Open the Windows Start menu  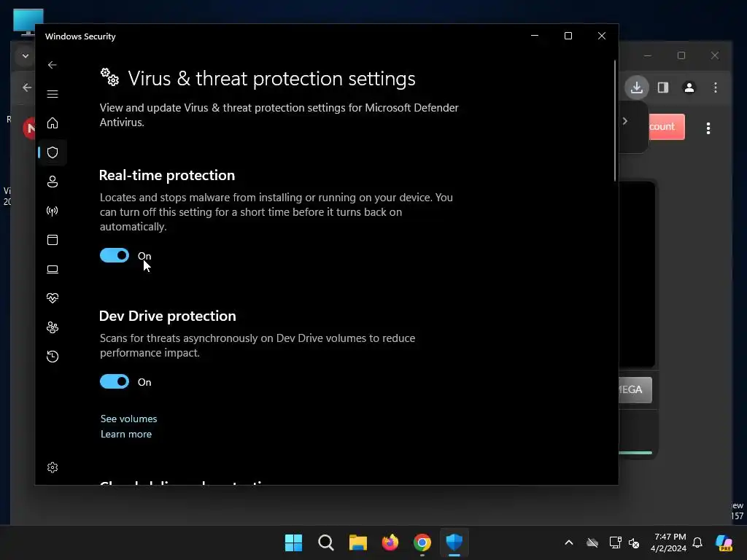pyautogui.click(x=293, y=542)
